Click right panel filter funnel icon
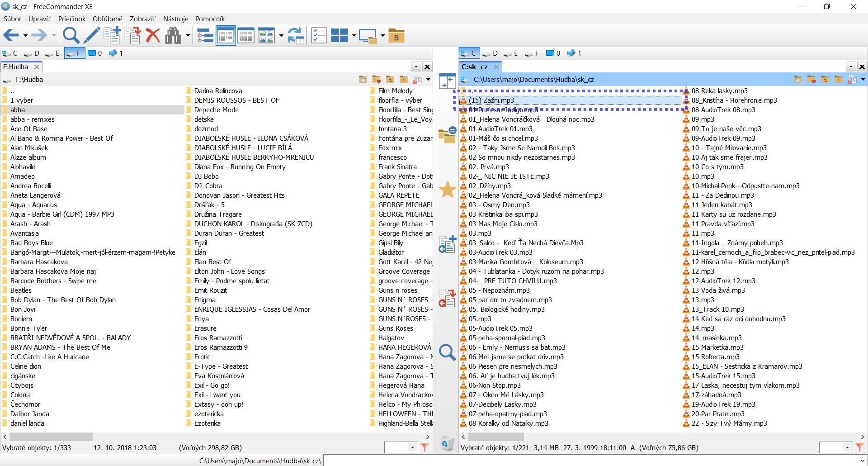Image resolution: width=868 pixels, height=466 pixels. 859,447
